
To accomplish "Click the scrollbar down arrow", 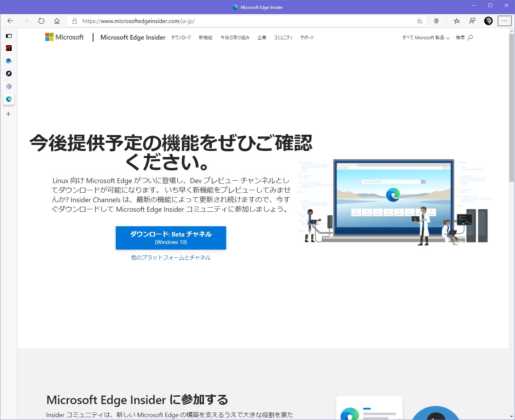I will pyautogui.click(x=512, y=417).
